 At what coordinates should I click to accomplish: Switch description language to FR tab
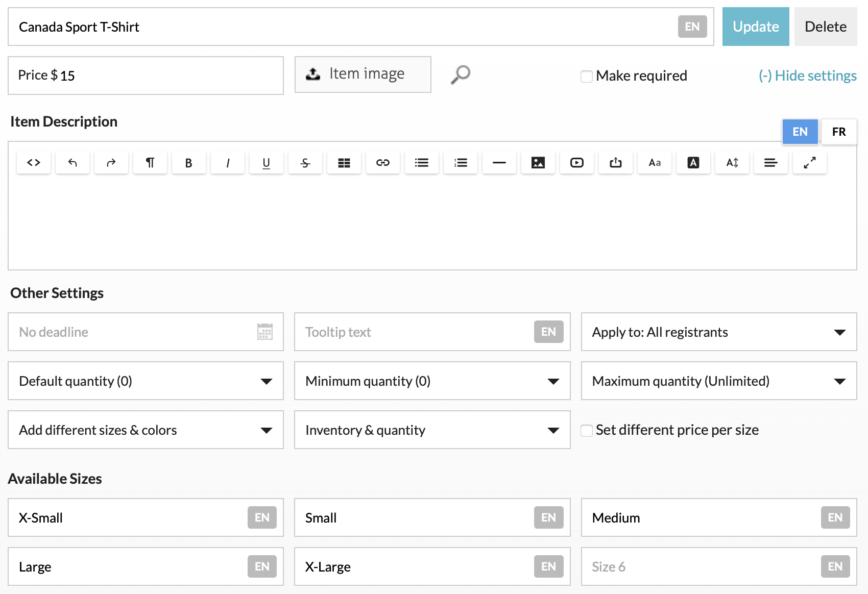tap(838, 132)
